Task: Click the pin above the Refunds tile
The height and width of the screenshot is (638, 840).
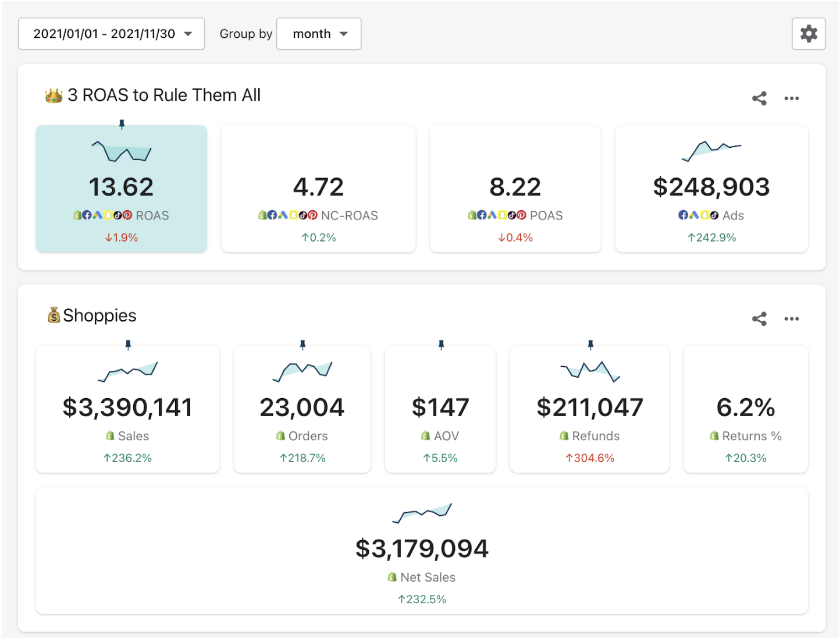Action: click(590, 345)
